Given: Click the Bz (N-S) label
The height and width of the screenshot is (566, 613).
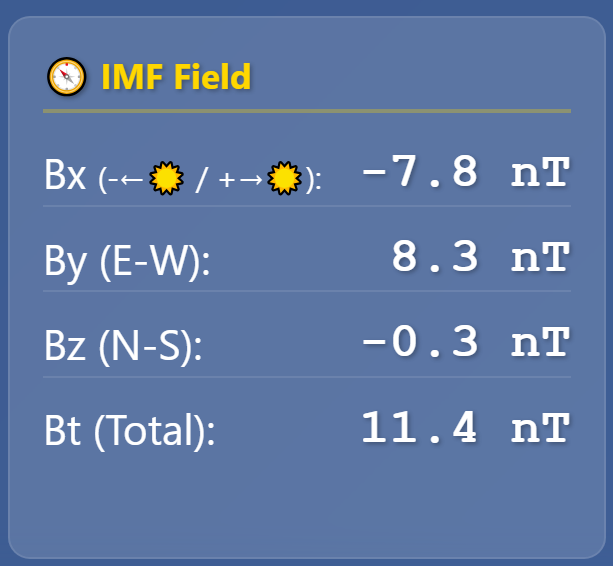Looking at the screenshot, I should point(123,346).
